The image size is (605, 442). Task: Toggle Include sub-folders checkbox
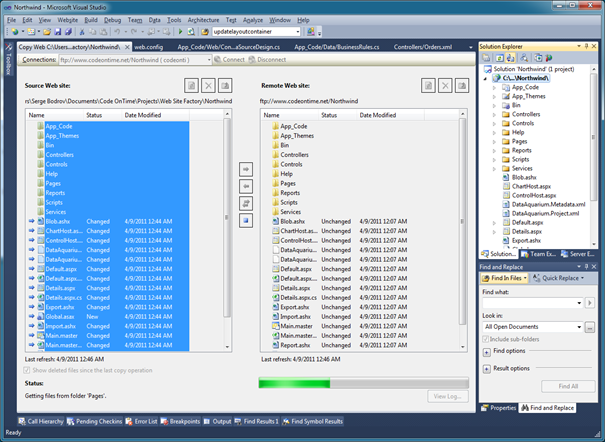point(487,340)
